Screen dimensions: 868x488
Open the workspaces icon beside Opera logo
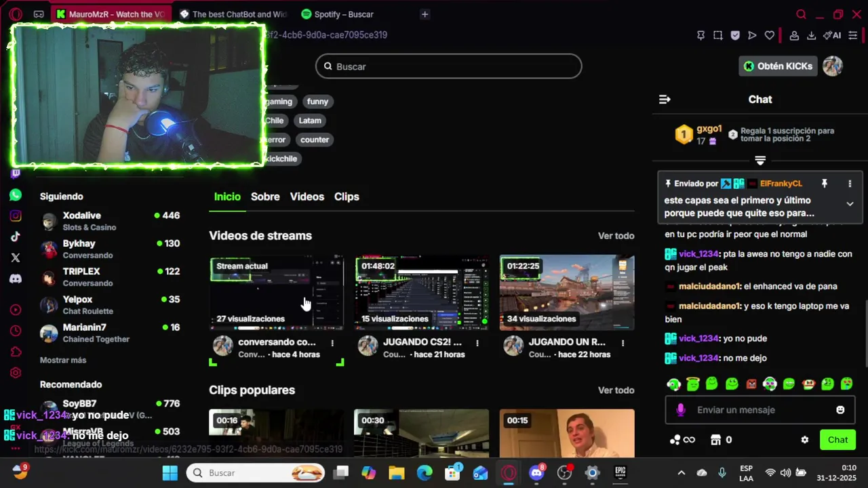[39, 14]
